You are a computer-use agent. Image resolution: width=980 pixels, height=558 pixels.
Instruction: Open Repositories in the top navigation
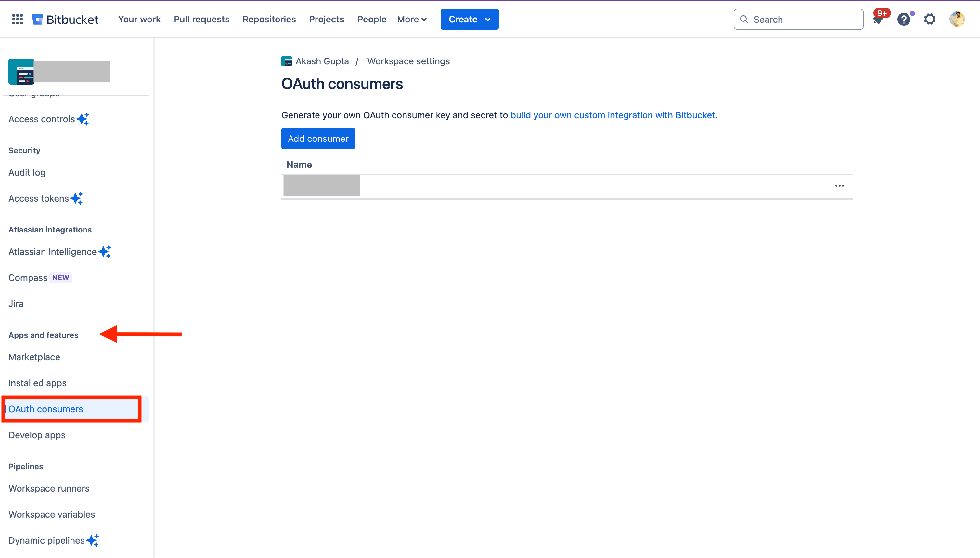(x=269, y=19)
